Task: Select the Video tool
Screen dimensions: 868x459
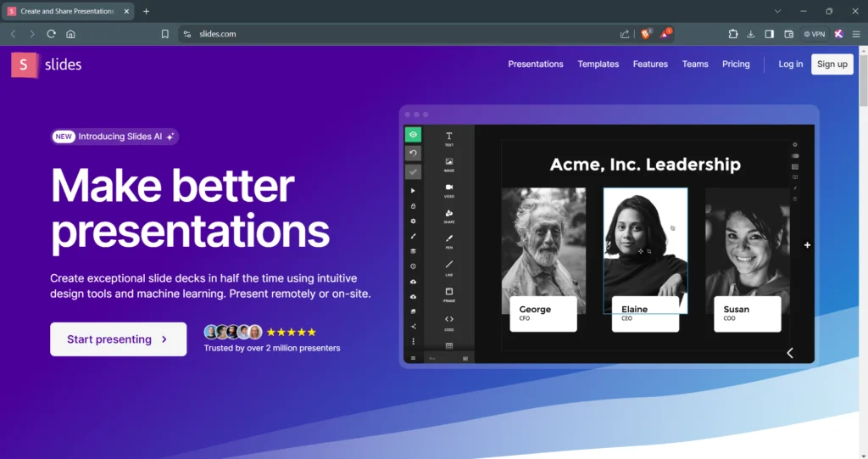Action: pos(449,190)
